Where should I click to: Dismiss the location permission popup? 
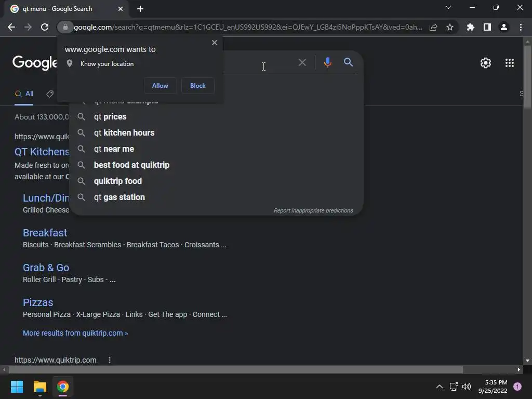pyautogui.click(x=215, y=43)
